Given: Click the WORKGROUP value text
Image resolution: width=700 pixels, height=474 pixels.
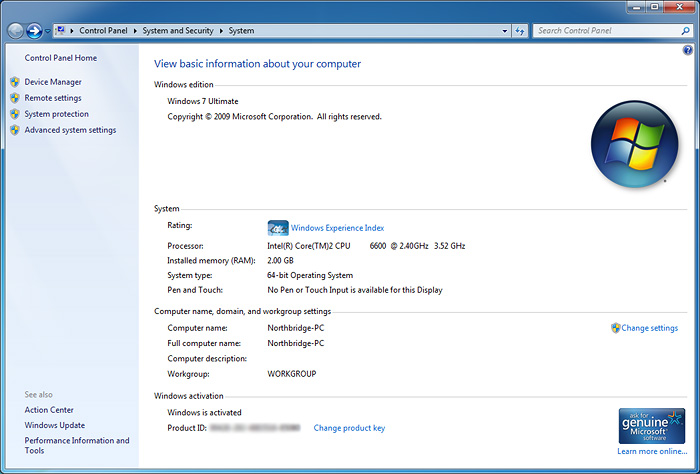Looking at the screenshot, I should [x=292, y=374].
